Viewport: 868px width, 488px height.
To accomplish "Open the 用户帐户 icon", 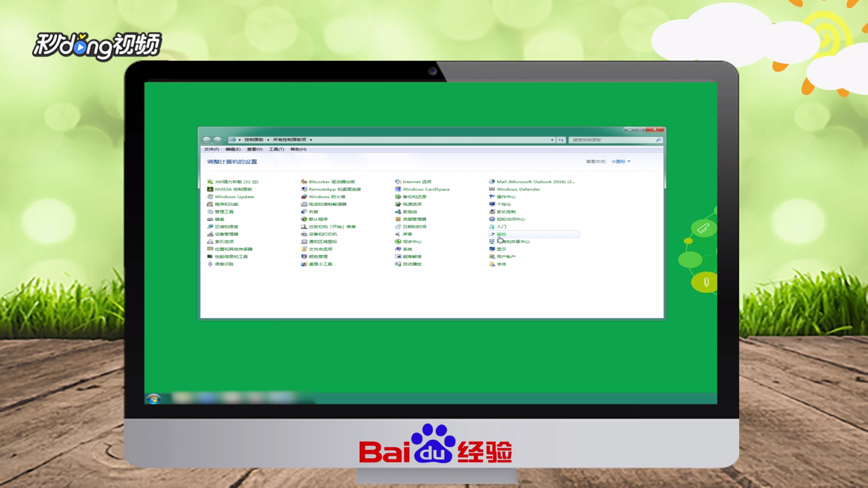I will click(492, 256).
